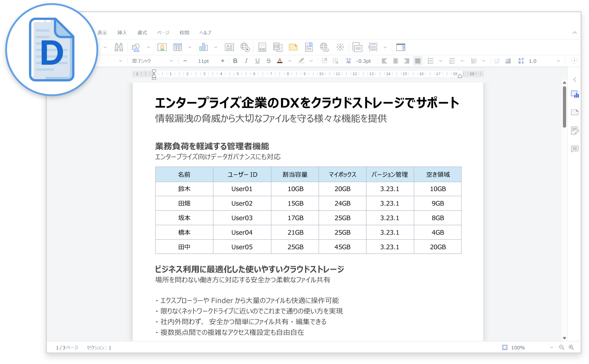The image size is (589, 364).
Task: Apply bulleted list formatting
Action: pyautogui.click(x=431, y=61)
